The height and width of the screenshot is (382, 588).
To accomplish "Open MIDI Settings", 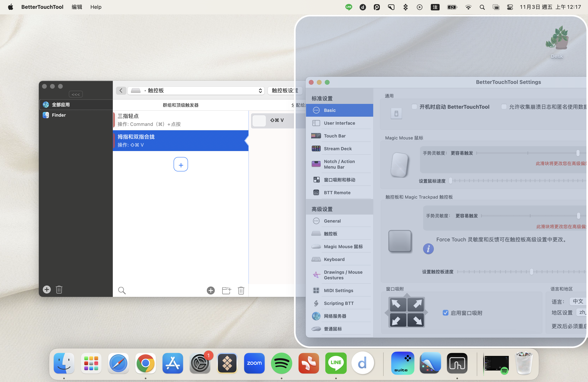I will [339, 290].
